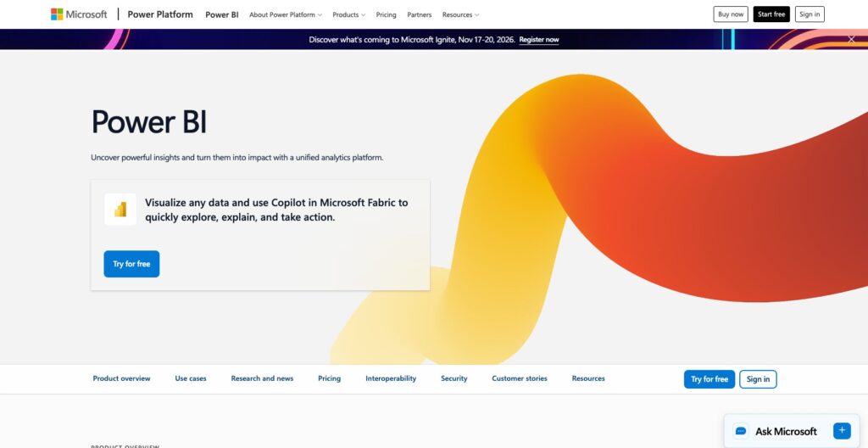Go to Research and news tab
Screen dimensions: 868x448
click(x=262, y=378)
